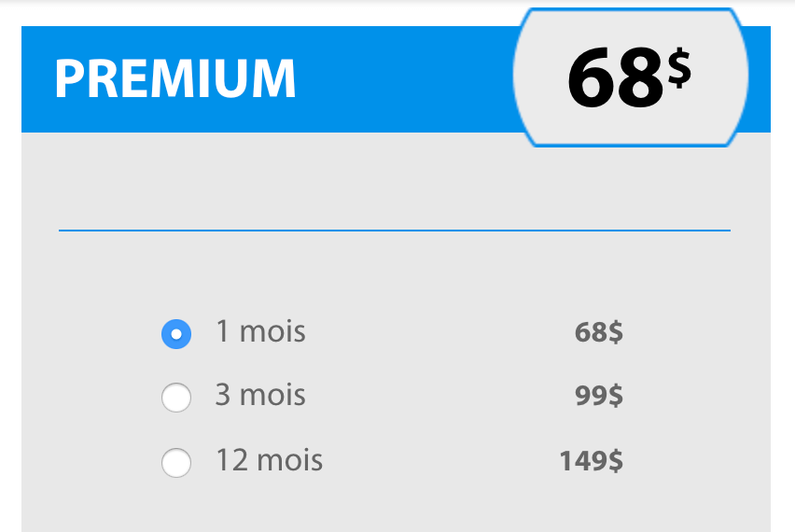This screenshot has height=532, width=795.
Task: Click the blue horizontal divider line
Action: pos(394,230)
